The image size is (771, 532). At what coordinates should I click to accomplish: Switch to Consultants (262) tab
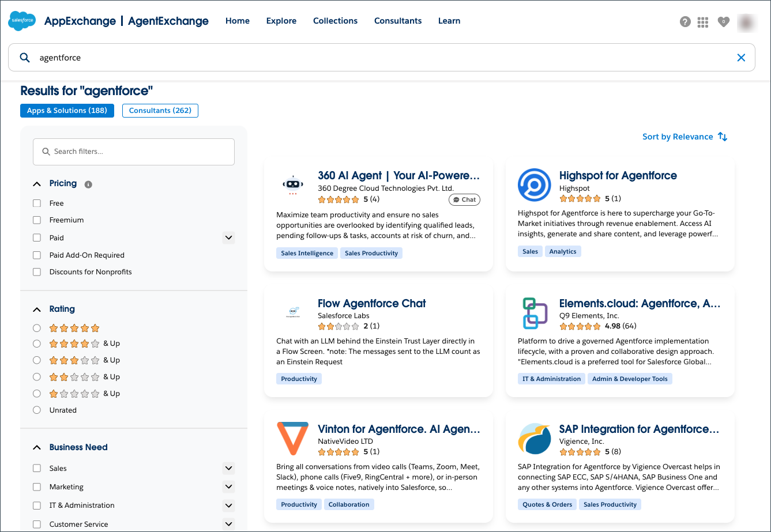pyautogui.click(x=160, y=111)
